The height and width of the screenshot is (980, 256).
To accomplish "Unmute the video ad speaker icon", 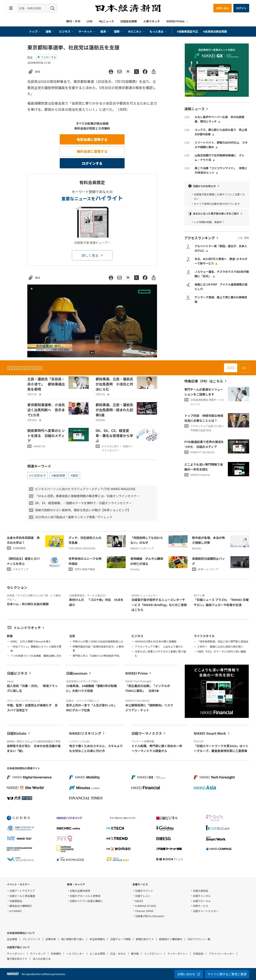I will click(152, 353).
